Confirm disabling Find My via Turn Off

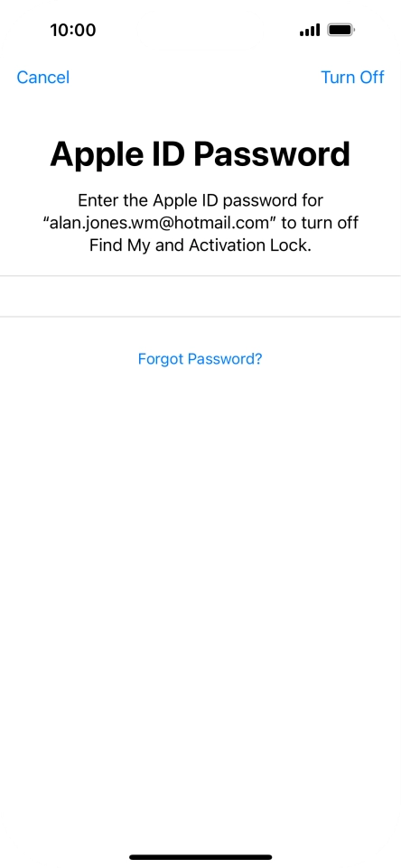tap(352, 77)
